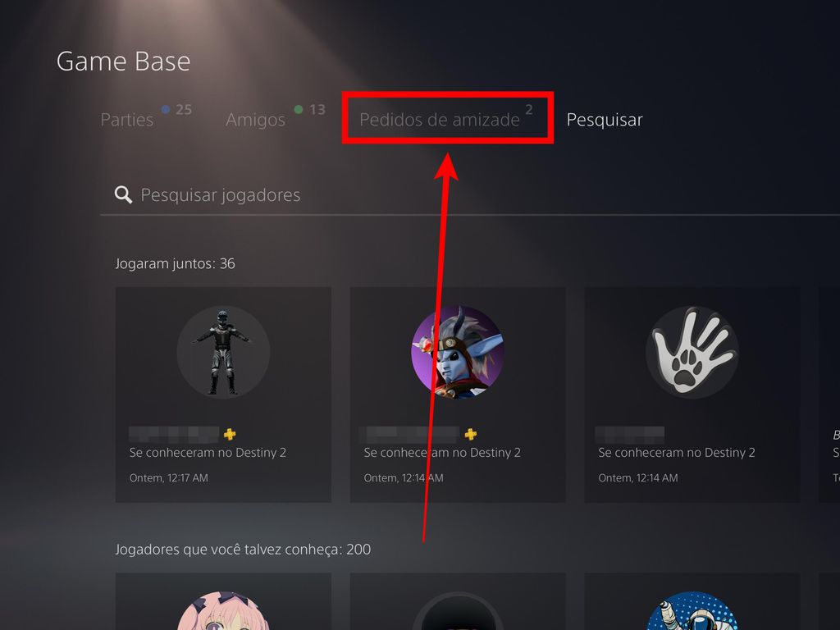
Task: Focus the Pesquisar jogadores search field
Action: pos(470,194)
